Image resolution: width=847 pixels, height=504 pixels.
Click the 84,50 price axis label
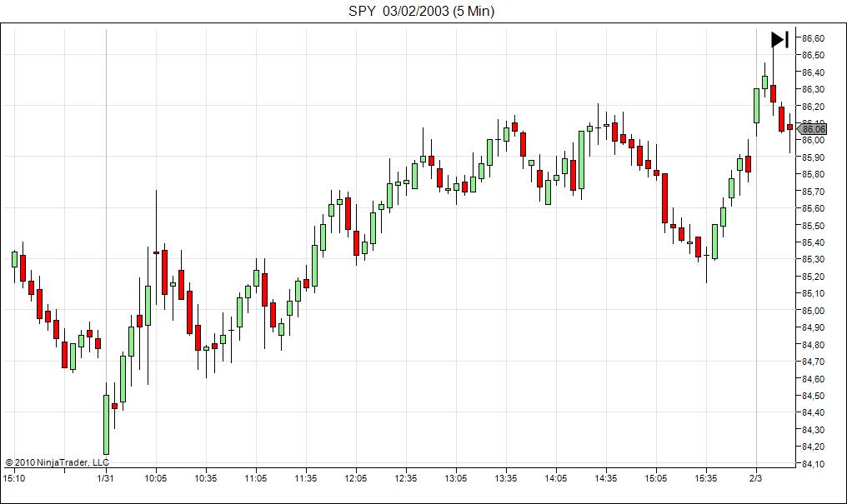point(813,396)
